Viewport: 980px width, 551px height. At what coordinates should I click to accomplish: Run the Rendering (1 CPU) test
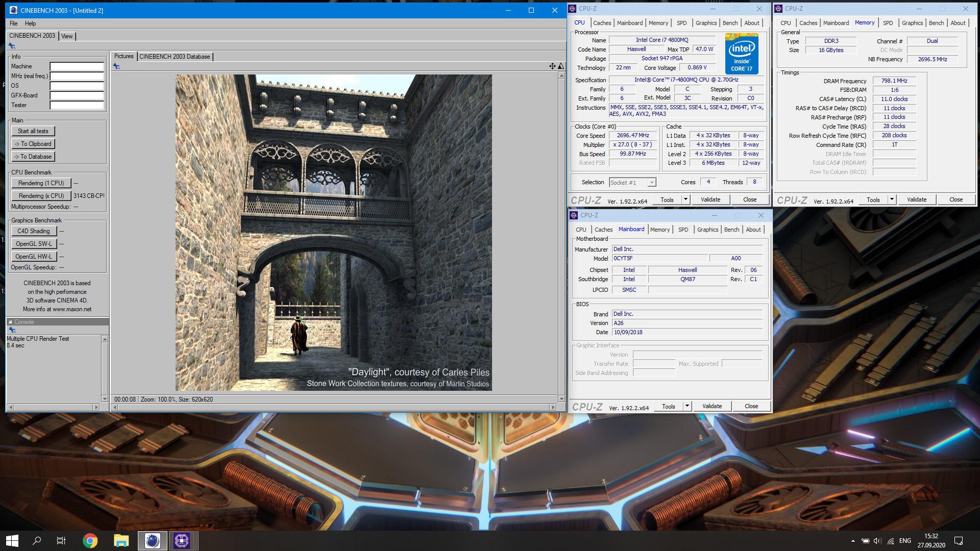pos(41,183)
